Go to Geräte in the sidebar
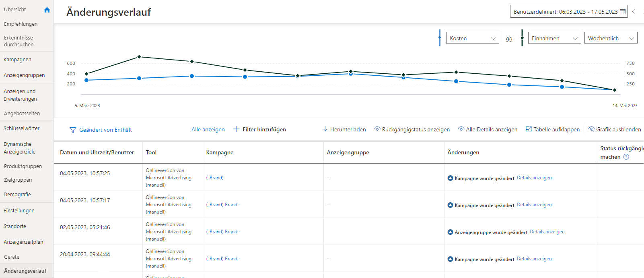The height and width of the screenshot is (278, 644). 12,257
